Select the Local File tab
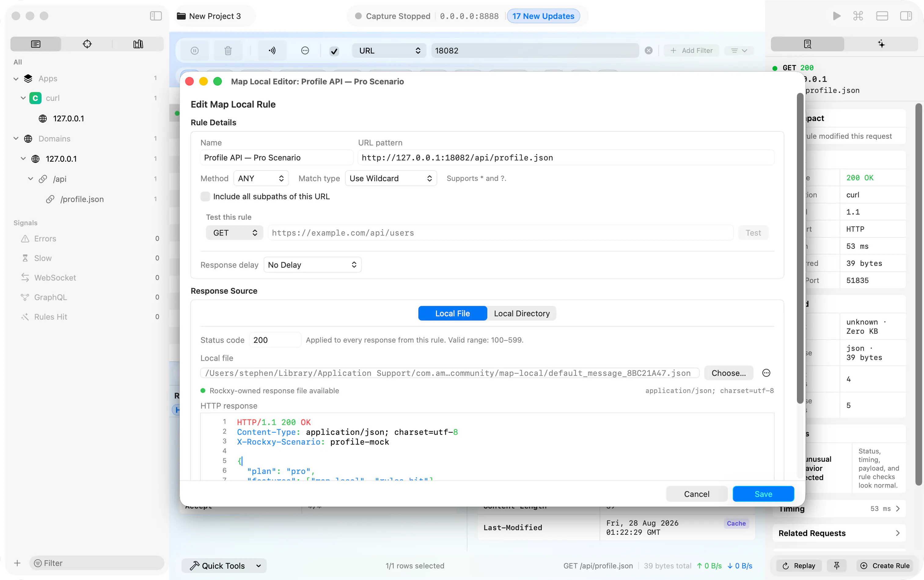The image size is (924, 580). pyautogui.click(x=452, y=314)
